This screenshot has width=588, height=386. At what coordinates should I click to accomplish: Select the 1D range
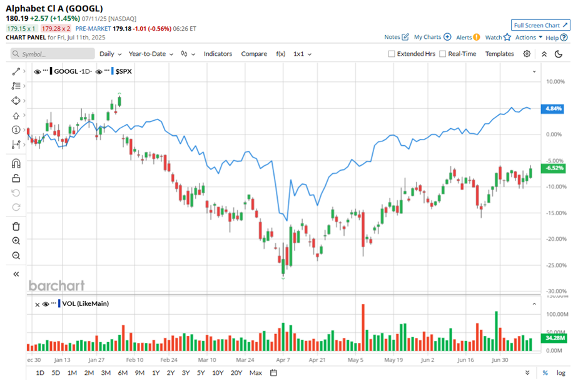coord(40,373)
